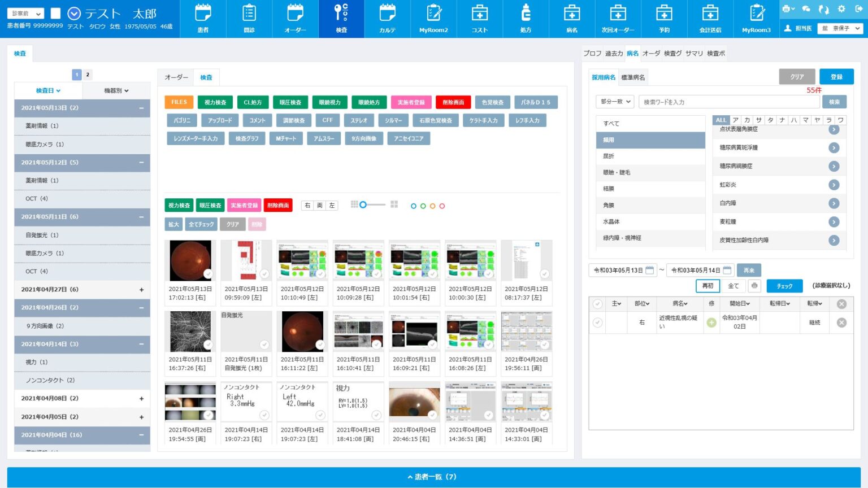This screenshot has height=488, width=868.
Task: Check the 近視性乱視の疑い row checkbox
Action: (x=597, y=323)
